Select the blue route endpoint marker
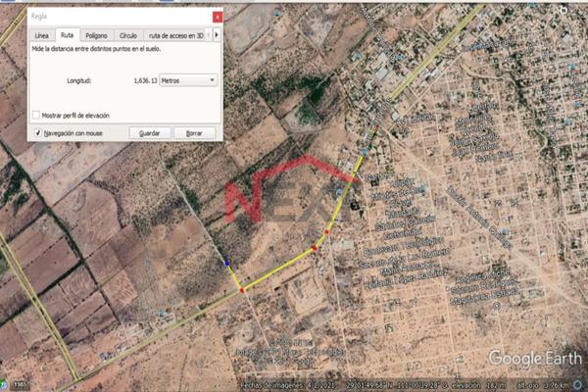This screenshot has width=588, height=392. tap(227, 263)
